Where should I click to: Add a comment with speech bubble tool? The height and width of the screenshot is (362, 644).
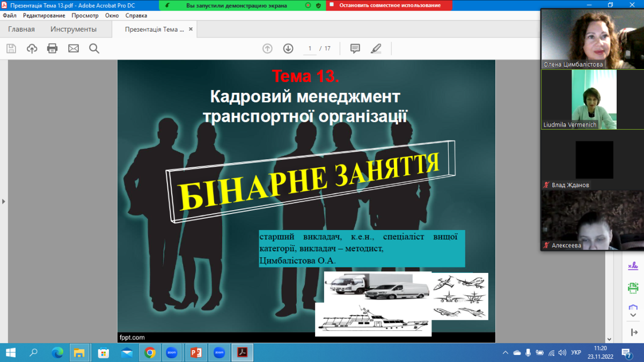[355, 49]
